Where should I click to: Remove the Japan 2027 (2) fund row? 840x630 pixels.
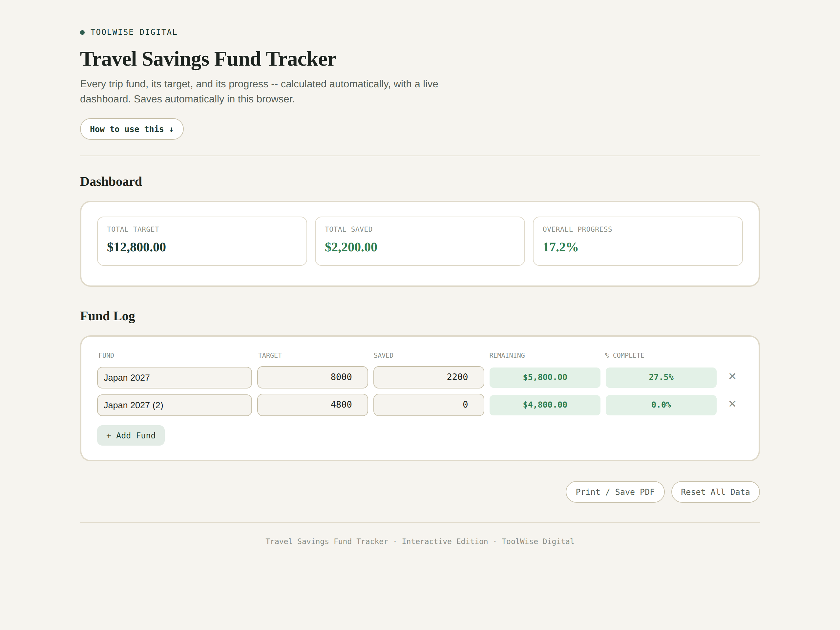732,404
